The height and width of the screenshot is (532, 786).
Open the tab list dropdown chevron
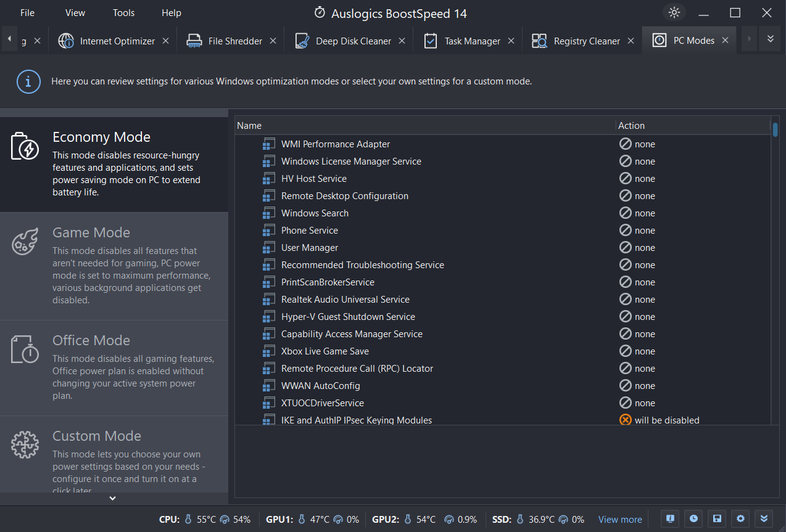[770, 39]
